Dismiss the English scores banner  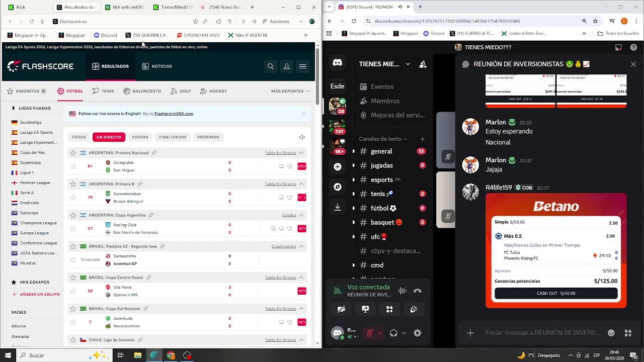303,114
